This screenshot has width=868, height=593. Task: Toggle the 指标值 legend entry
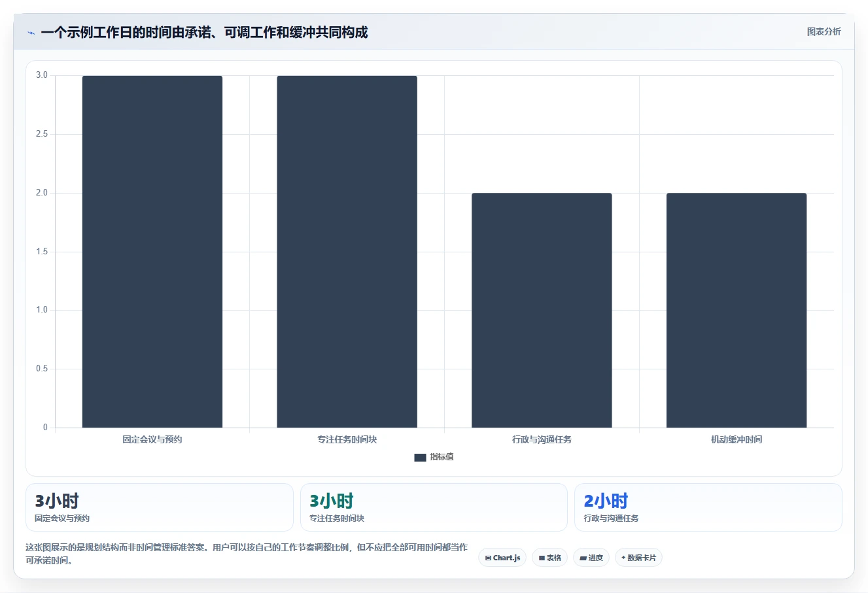[434, 457]
